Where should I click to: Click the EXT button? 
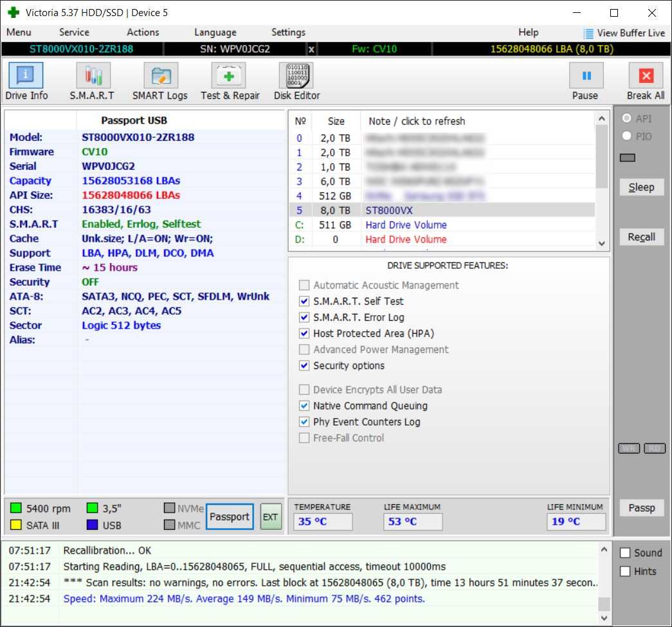tap(271, 517)
